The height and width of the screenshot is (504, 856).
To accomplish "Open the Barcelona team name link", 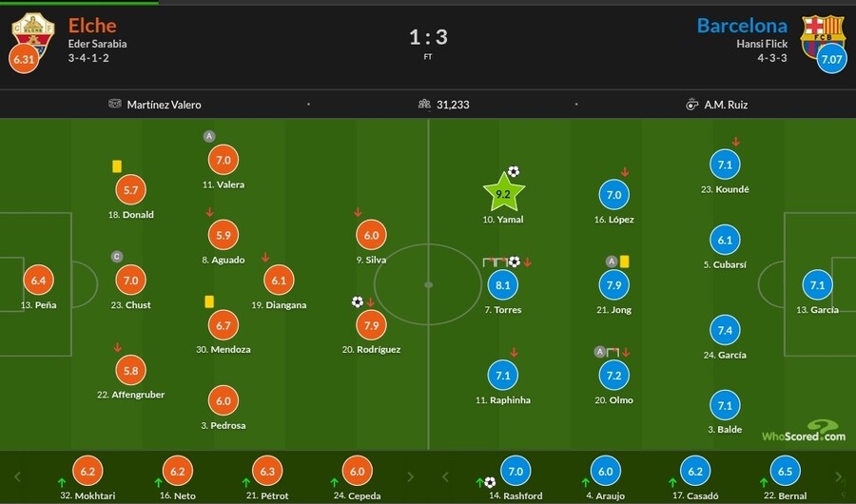I will pos(742,25).
